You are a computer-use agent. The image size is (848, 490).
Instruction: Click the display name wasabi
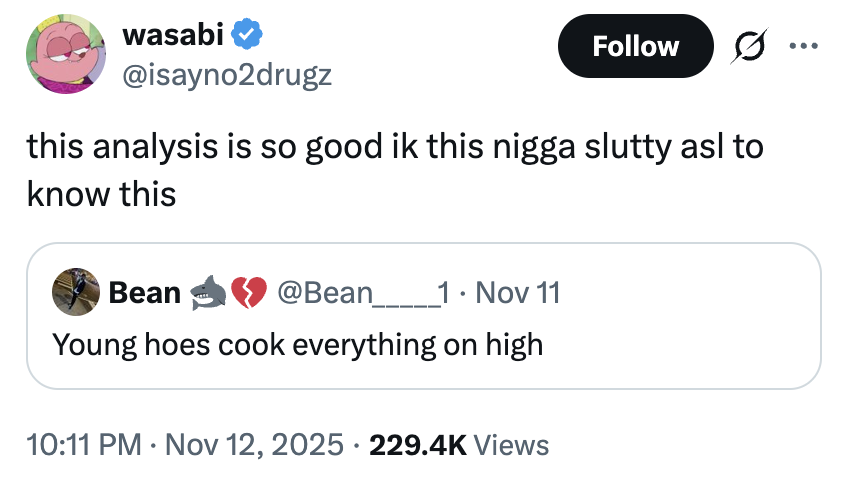[x=174, y=36]
